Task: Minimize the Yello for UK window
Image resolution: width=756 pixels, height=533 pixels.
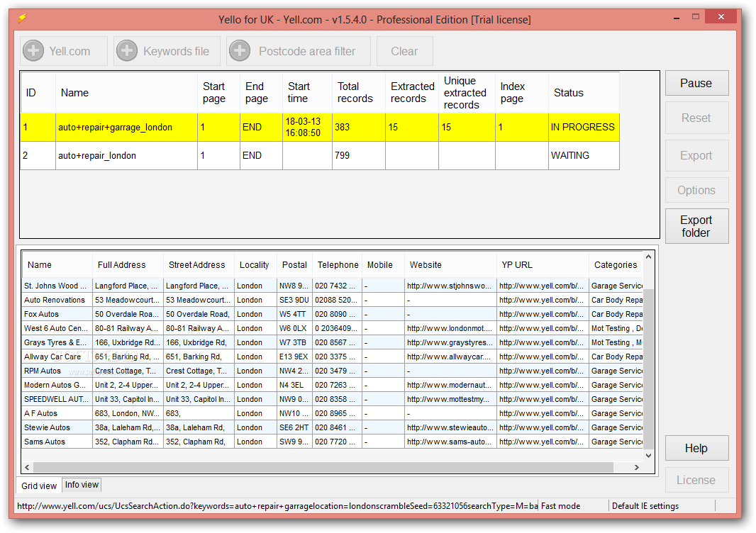Action: click(x=677, y=18)
